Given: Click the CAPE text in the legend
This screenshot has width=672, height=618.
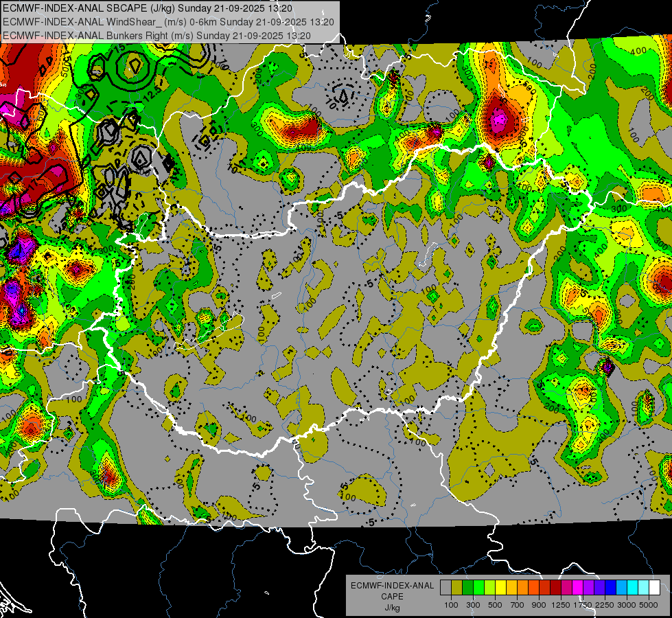Looking at the screenshot, I should coord(392,597).
